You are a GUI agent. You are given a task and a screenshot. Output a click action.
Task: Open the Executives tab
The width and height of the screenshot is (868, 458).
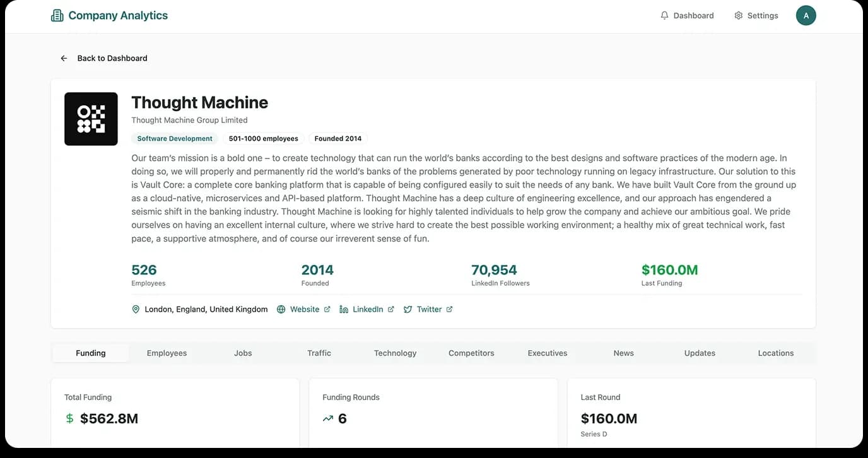(x=547, y=353)
